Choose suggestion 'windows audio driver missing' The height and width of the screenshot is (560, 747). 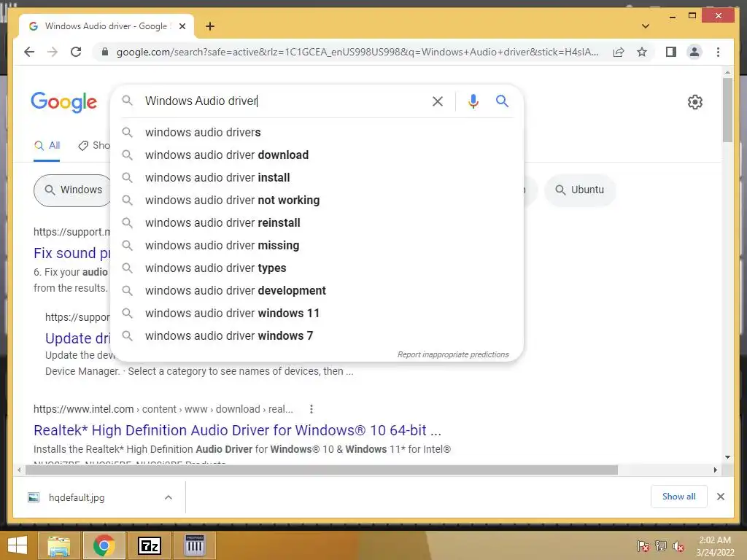(317, 245)
